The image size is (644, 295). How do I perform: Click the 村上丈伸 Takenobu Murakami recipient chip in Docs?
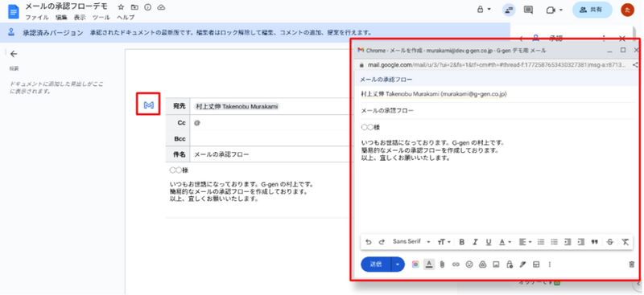point(236,106)
